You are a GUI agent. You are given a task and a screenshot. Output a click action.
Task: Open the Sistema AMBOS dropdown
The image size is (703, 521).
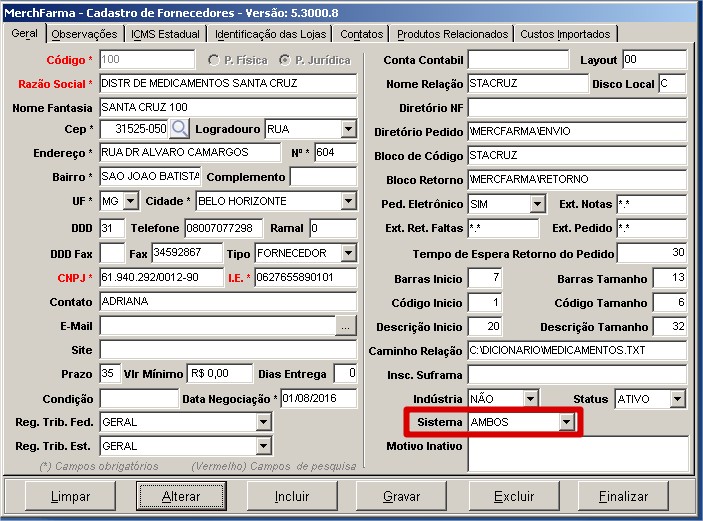click(x=567, y=423)
